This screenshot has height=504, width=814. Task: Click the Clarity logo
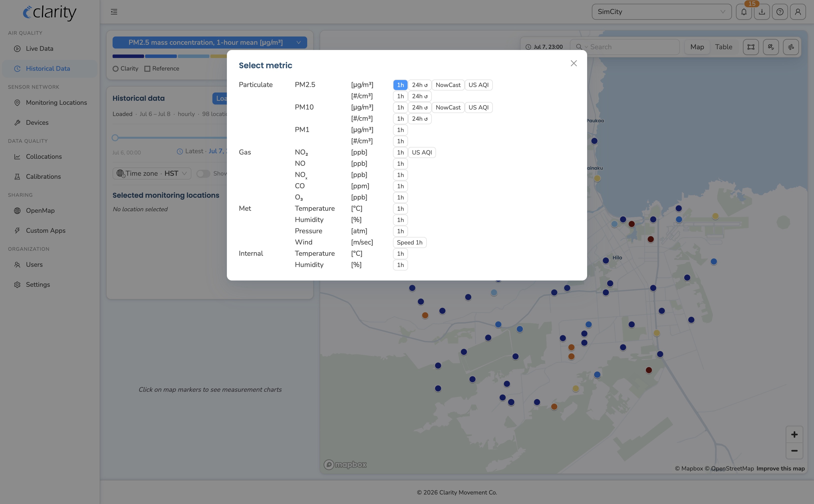[x=50, y=13]
